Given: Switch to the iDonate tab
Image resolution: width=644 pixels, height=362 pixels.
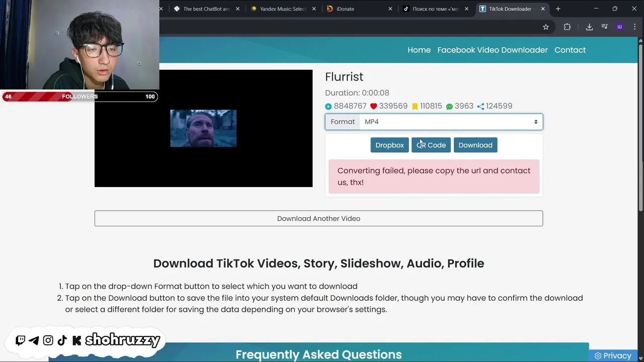Looking at the screenshot, I should point(358,9).
